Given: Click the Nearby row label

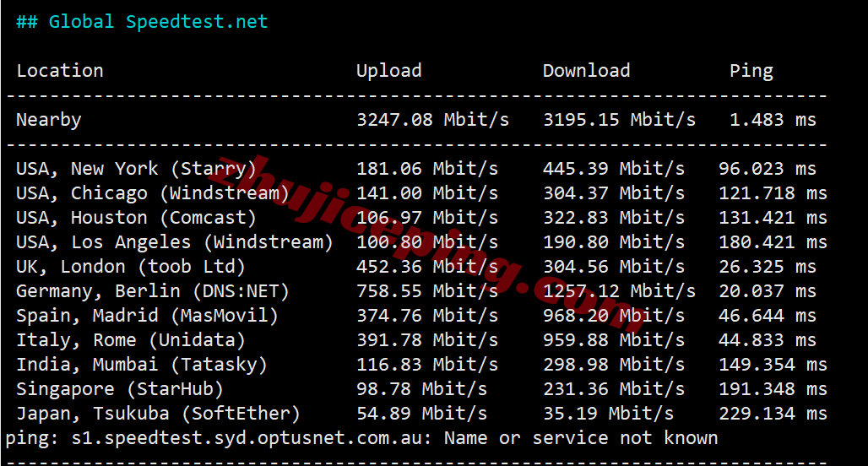Looking at the screenshot, I should 49,120.
